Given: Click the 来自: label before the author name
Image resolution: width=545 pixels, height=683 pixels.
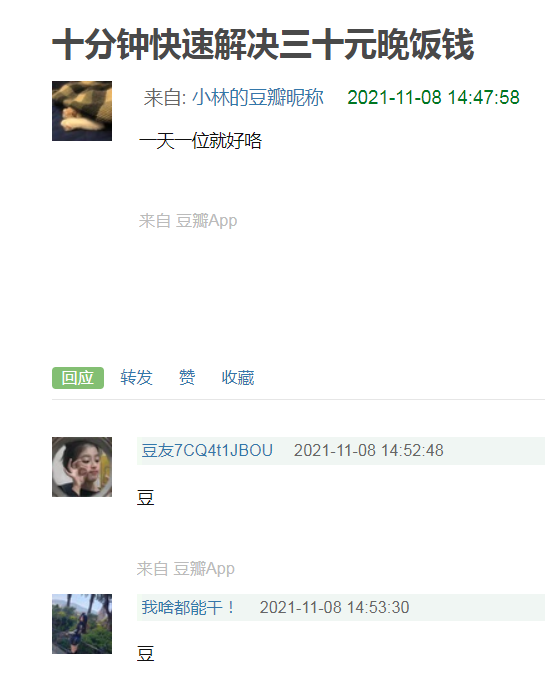Looking at the screenshot, I should coord(165,97).
